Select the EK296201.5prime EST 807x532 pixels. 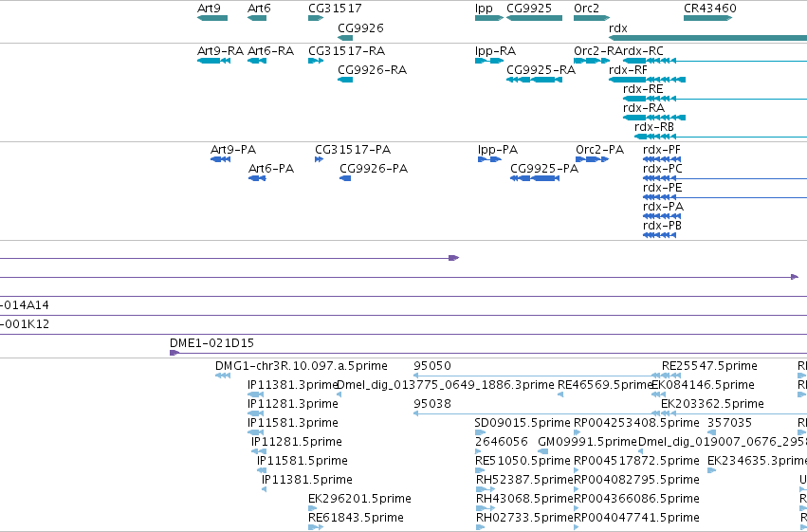(x=312, y=508)
